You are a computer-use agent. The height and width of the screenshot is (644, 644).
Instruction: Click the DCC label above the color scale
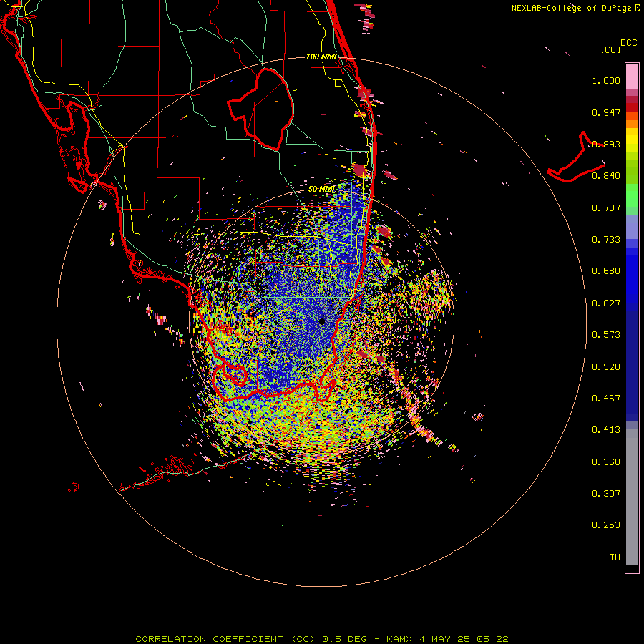point(628,43)
